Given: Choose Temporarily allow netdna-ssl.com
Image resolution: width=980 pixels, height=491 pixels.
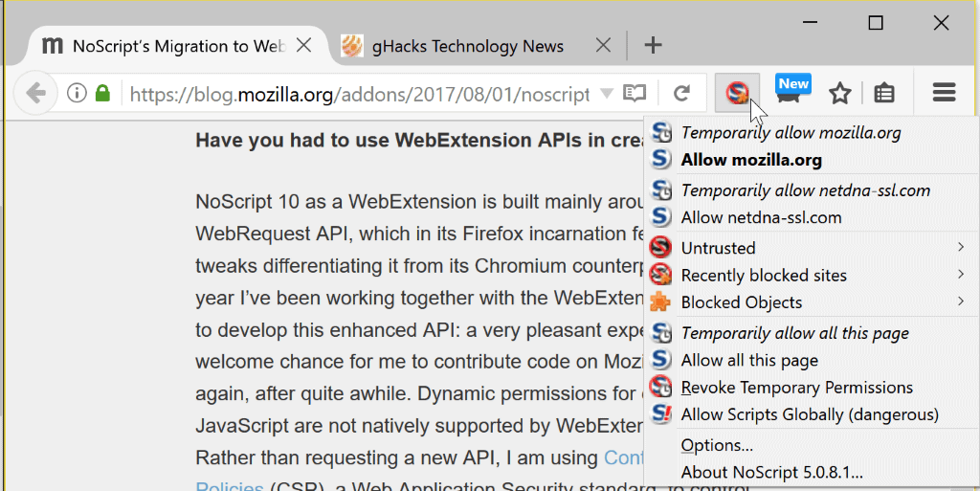Looking at the screenshot, I should pos(811,190).
